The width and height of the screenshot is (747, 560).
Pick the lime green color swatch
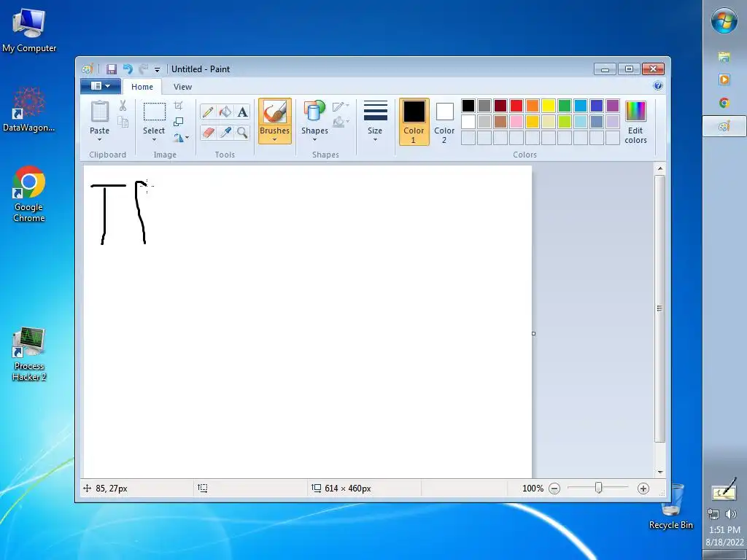[565, 122]
